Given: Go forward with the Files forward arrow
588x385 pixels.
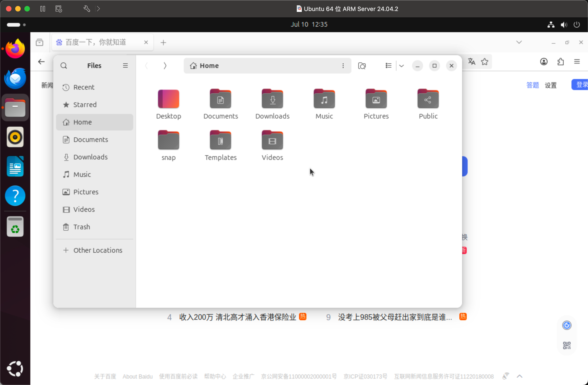Looking at the screenshot, I should tap(165, 65).
